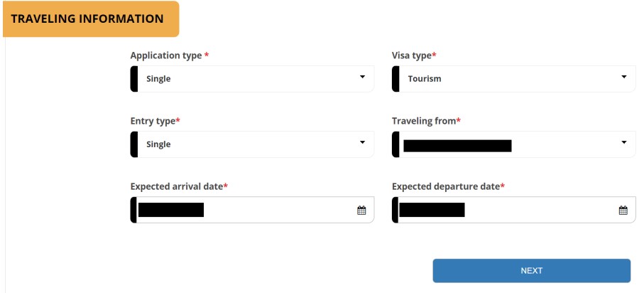
Task: Expand the Visa type dropdown arrow
Action: pos(624,77)
